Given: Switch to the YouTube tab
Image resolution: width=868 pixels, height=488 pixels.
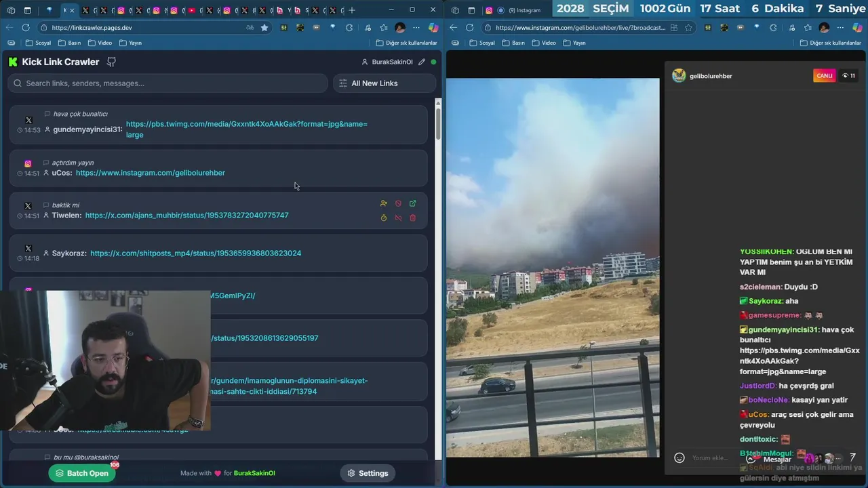Looking at the screenshot, I should (x=191, y=10).
